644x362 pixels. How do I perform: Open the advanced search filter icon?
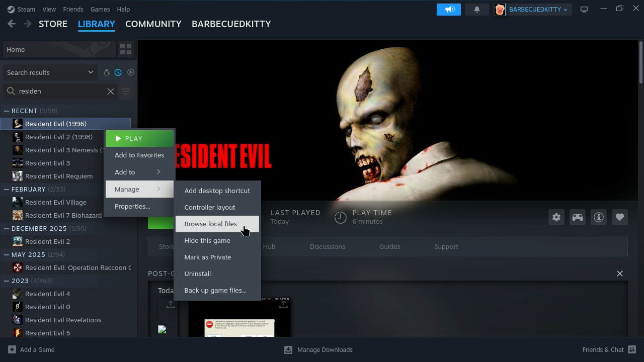(125, 92)
